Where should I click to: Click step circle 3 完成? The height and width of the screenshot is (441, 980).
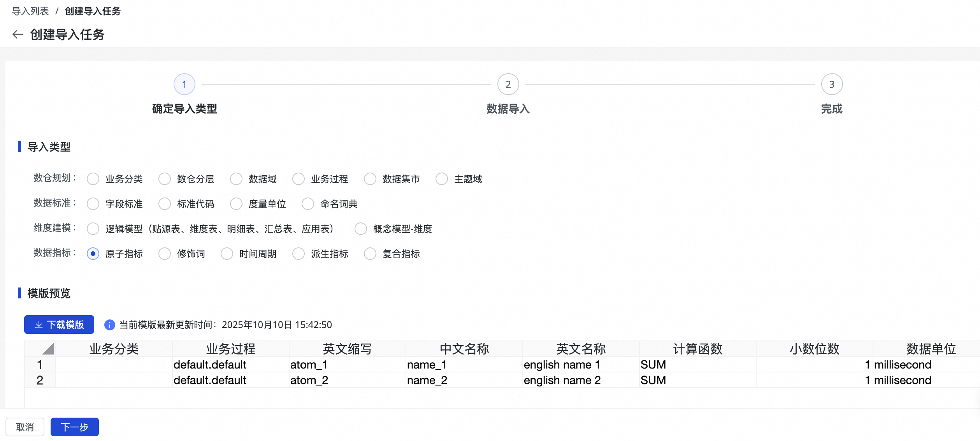pyautogui.click(x=832, y=84)
